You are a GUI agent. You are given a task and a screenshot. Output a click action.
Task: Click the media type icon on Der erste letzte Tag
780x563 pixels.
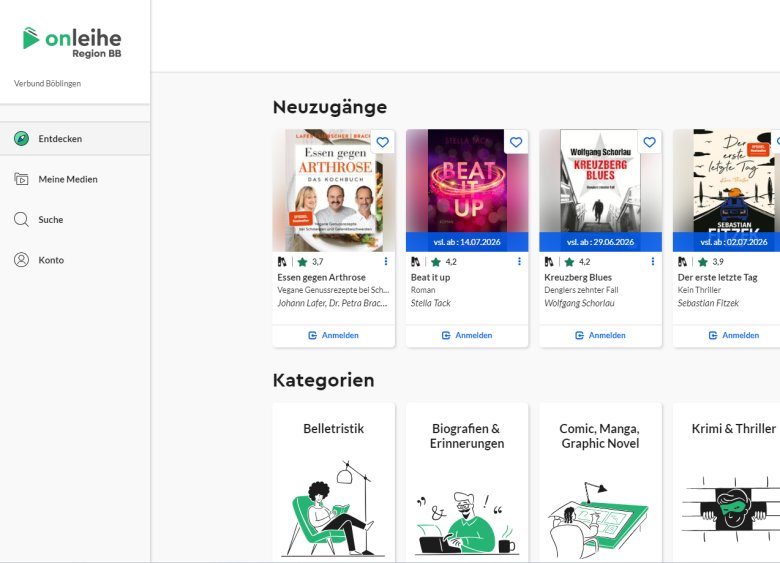click(682, 262)
